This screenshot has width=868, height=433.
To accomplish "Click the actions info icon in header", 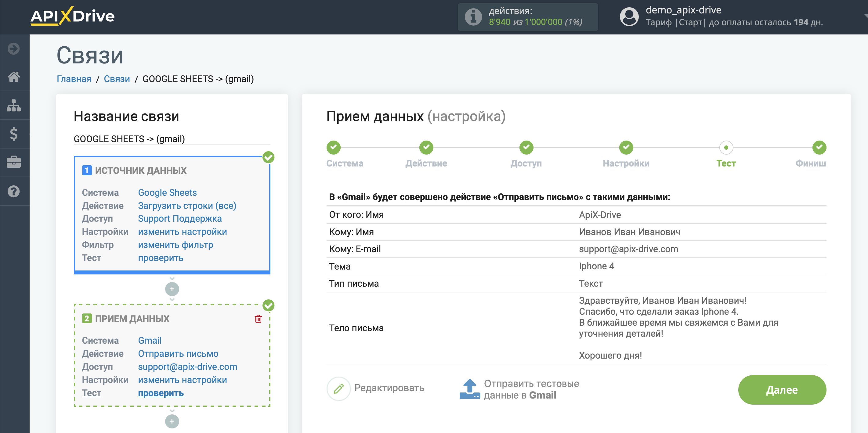I will pyautogui.click(x=473, y=16).
